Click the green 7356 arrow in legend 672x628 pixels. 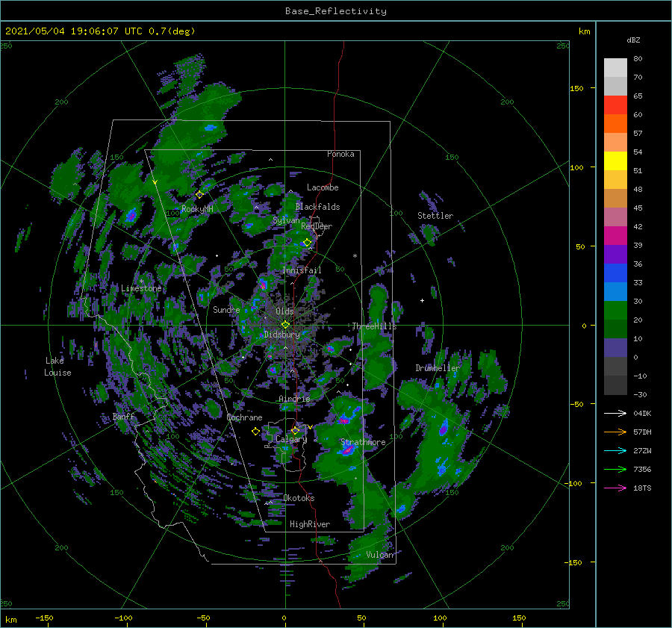(x=615, y=470)
